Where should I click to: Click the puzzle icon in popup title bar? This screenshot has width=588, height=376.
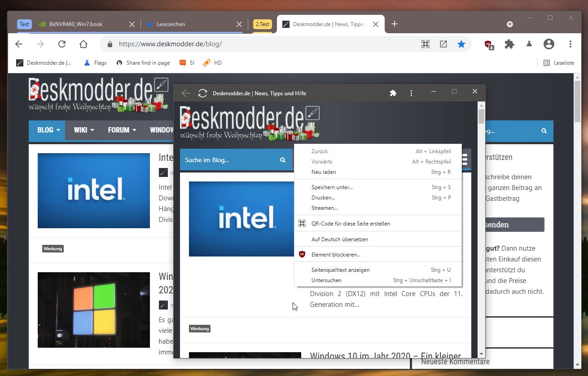click(x=393, y=93)
